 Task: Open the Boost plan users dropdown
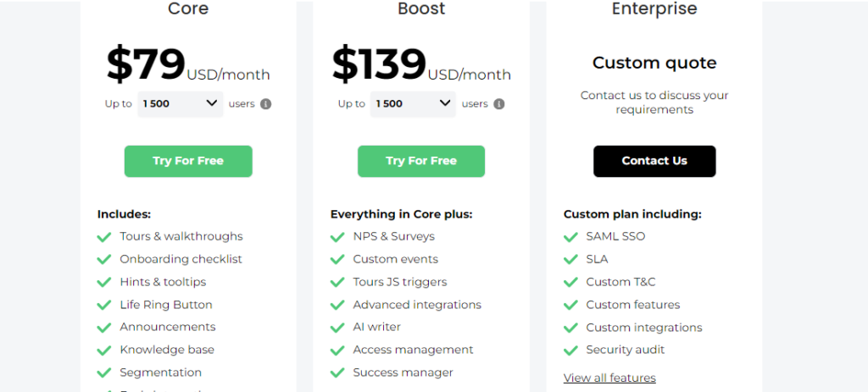click(413, 103)
